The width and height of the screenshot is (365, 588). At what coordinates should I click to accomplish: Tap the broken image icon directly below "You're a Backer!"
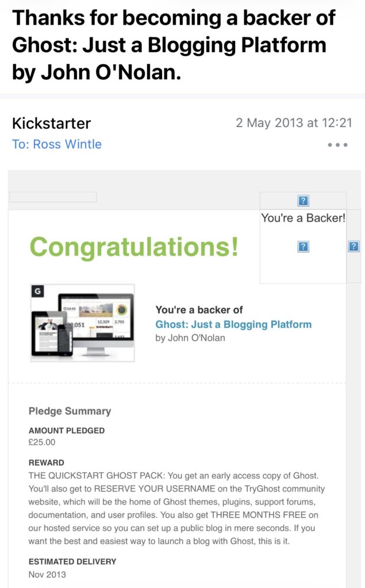tap(303, 246)
